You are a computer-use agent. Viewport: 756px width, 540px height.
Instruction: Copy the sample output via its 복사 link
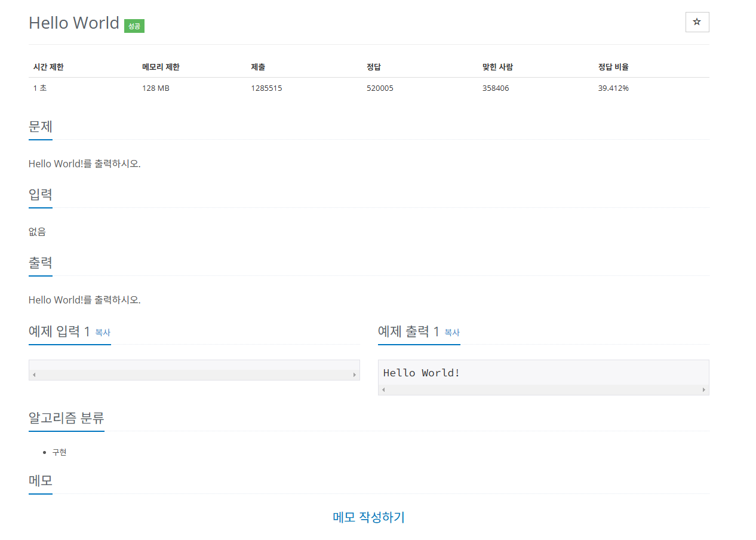click(x=451, y=333)
